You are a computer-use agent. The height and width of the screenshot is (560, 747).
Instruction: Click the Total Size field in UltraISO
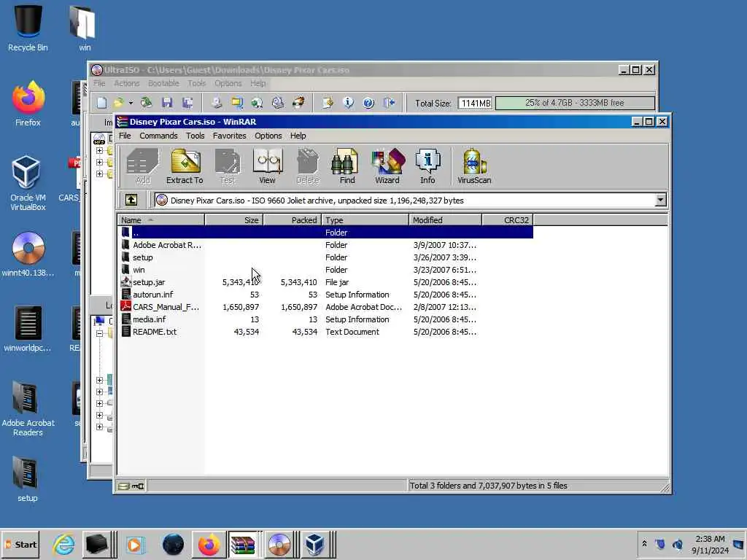(x=475, y=103)
